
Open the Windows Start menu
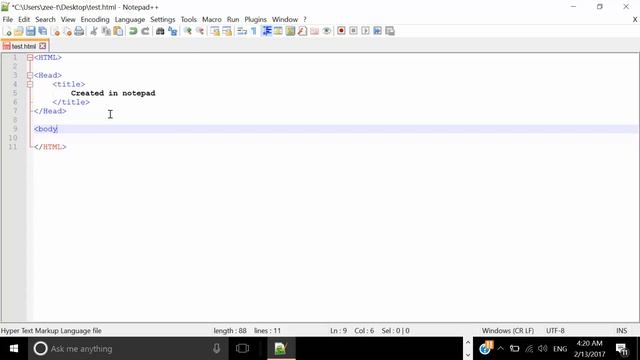point(13,349)
